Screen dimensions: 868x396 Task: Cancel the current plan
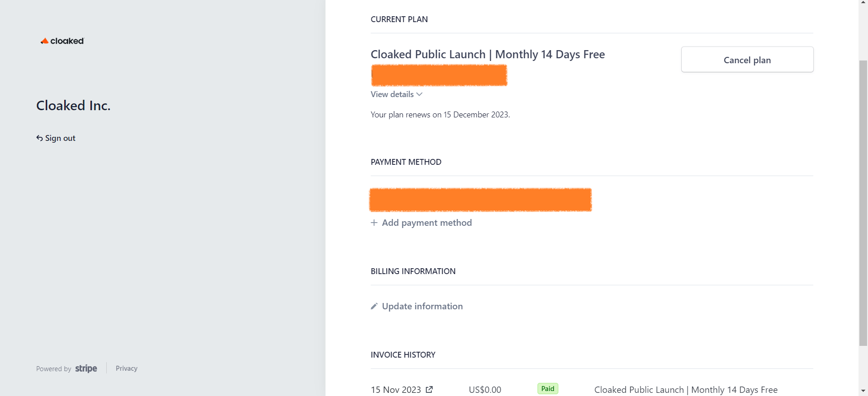(x=747, y=60)
